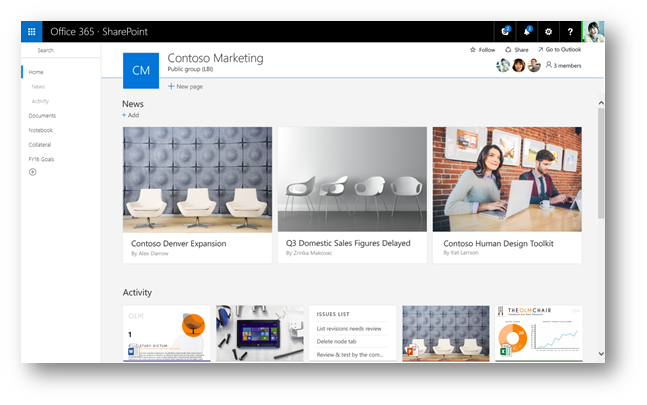Click author By Kat Larrson

pyautogui.click(x=461, y=252)
